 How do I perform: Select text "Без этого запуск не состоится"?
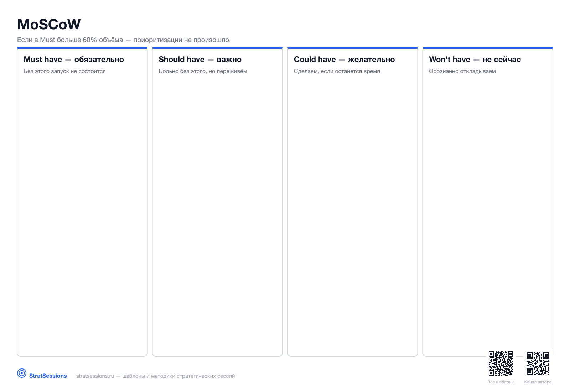pyautogui.click(x=64, y=71)
